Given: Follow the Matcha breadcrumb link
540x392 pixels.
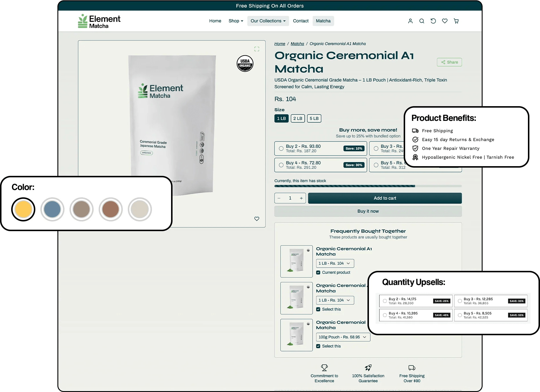Looking at the screenshot, I should click(297, 44).
